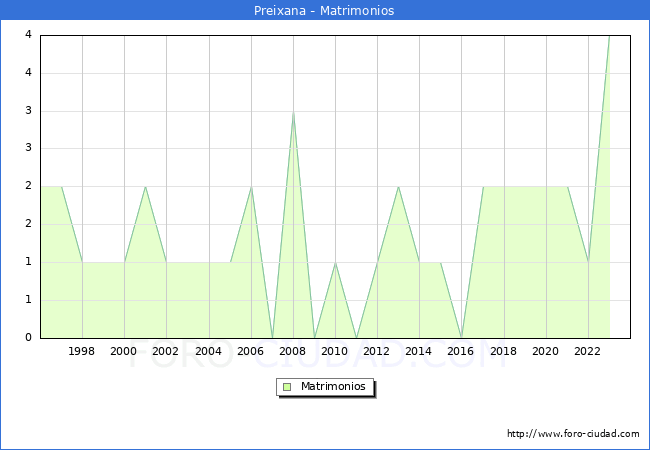650x450 pixels.
Task: Click the 1998 x-axis label
Action: tap(81, 351)
